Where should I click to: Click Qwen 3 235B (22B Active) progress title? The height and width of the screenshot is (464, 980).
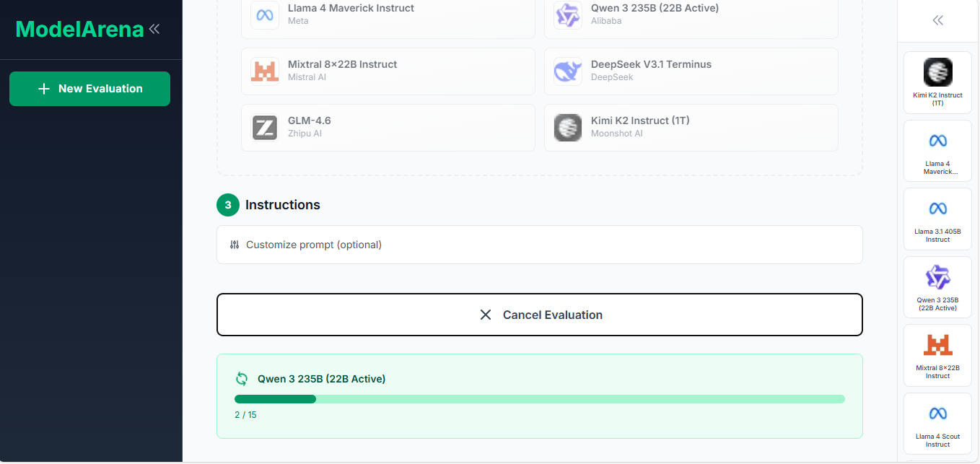point(321,379)
